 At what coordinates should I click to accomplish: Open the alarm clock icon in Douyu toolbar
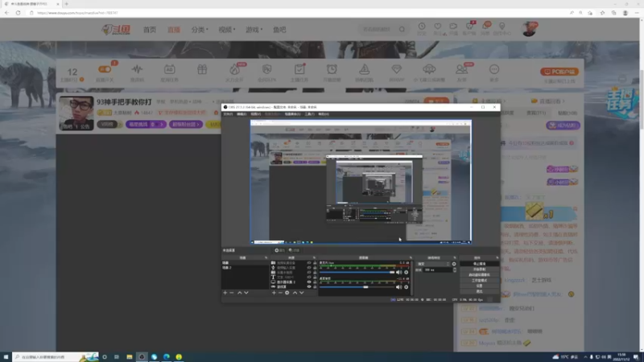coord(332,69)
